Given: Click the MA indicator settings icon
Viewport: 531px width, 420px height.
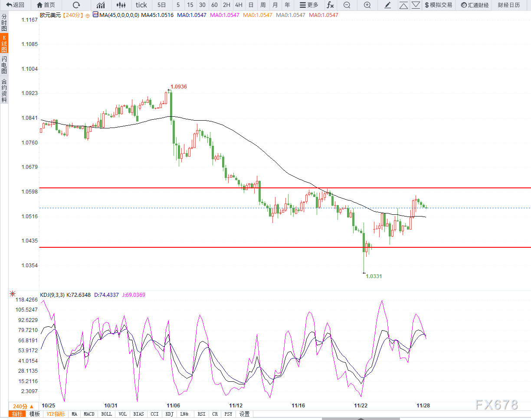Looking at the screenshot, I should [x=95, y=15].
